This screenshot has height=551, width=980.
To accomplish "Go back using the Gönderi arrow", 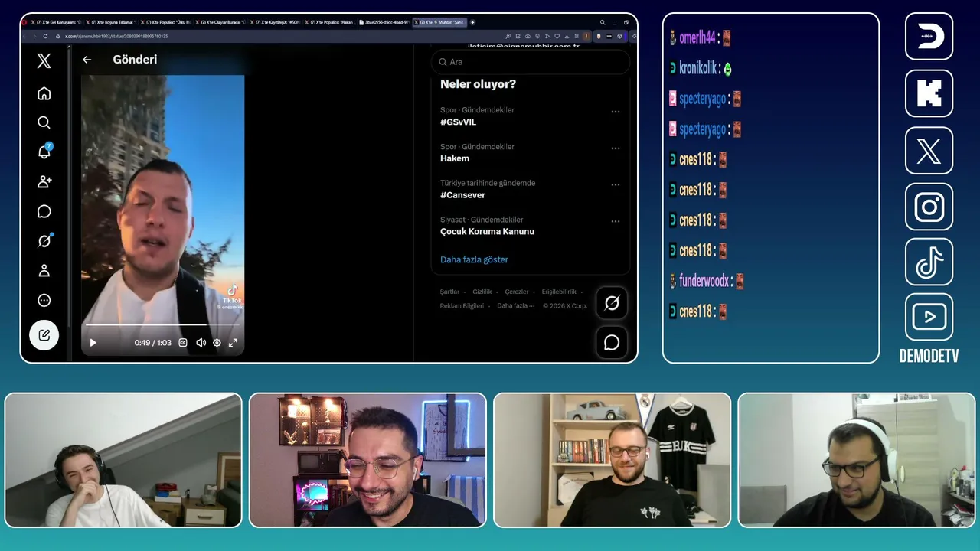I will pos(87,60).
